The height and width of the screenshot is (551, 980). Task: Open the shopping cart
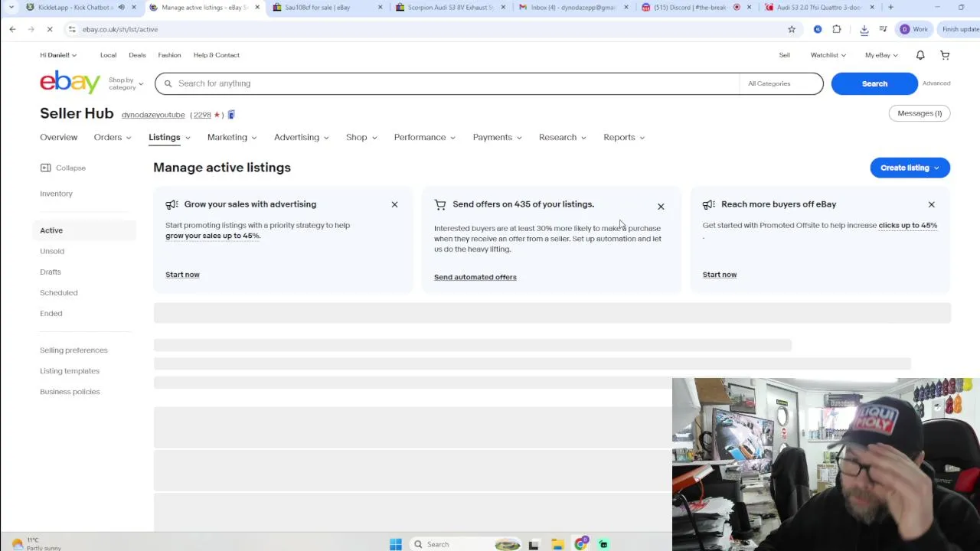click(x=945, y=55)
